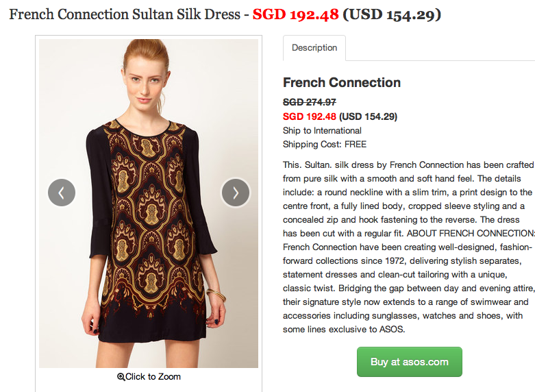Click the gold bracelet on the model's wrist

[x=216, y=294]
